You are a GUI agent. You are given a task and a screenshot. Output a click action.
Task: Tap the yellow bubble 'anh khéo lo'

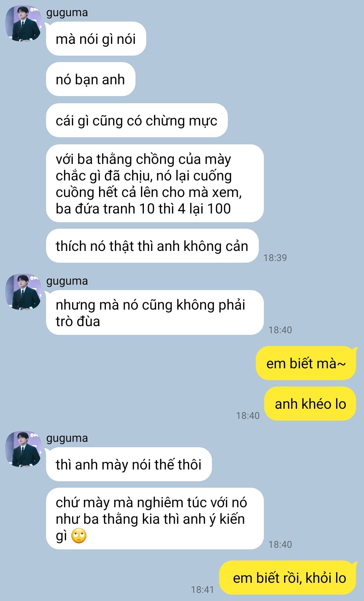[310, 404]
